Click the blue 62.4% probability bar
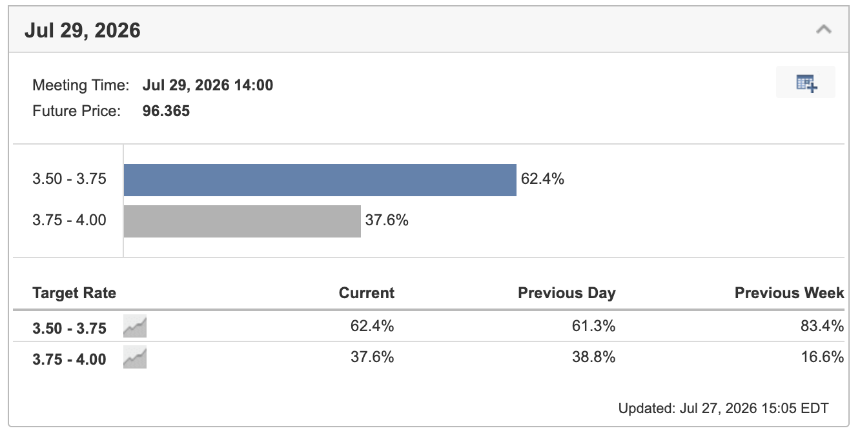The width and height of the screenshot is (860, 435). (x=320, y=180)
